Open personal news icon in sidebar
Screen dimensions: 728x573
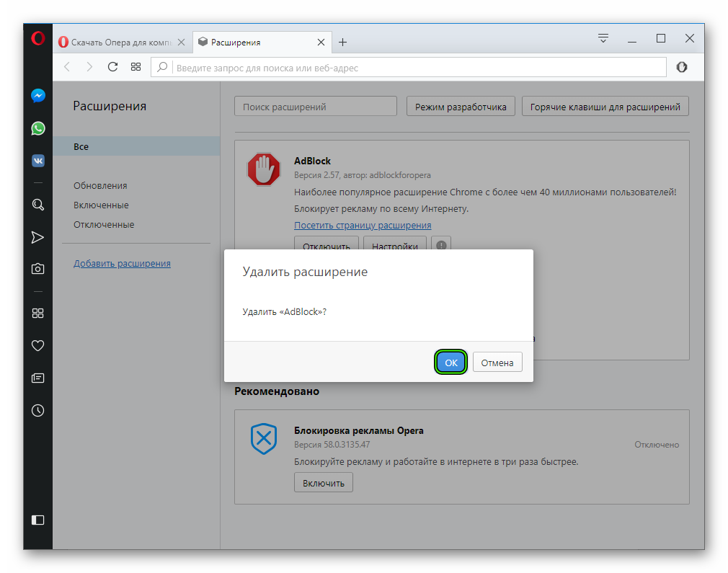tap(38, 378)
